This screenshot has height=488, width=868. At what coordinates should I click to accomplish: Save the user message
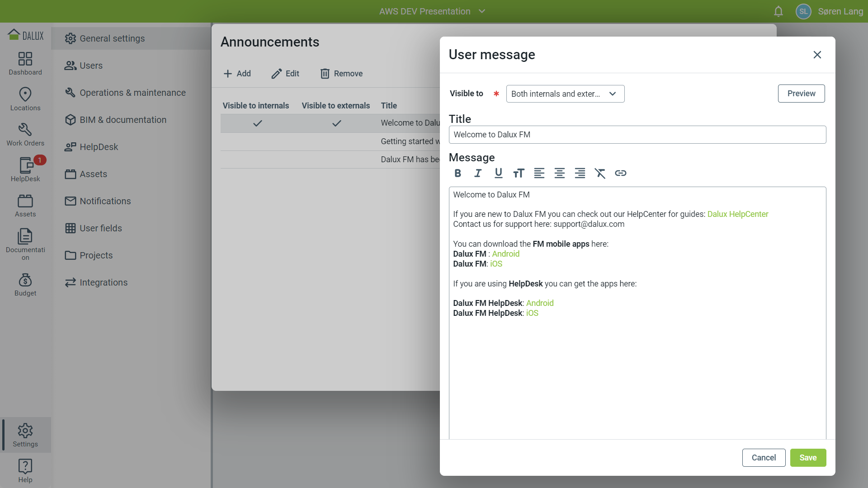(808, 458)
